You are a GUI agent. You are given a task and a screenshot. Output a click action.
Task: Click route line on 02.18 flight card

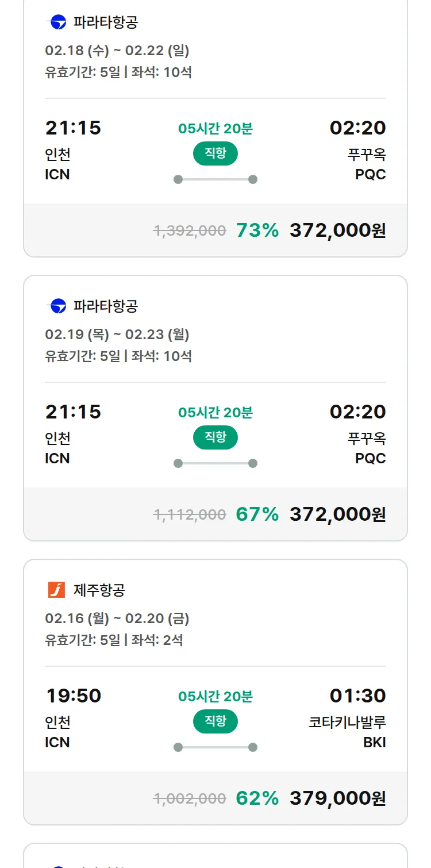click(215, 179)
